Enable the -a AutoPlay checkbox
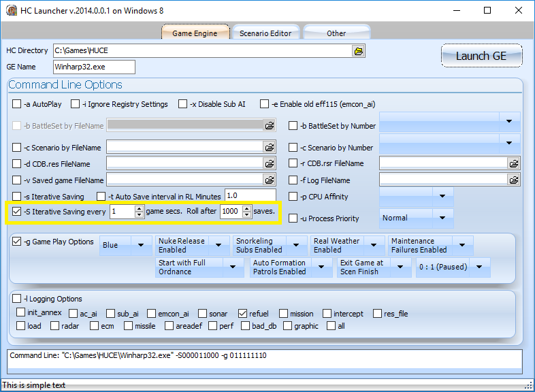 [17, 104]
